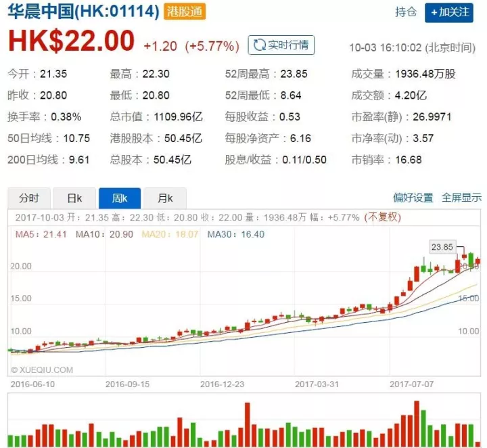The width and height of the screenshot is (487, 448).
Task: Click the 换手率 0.38% value
Action: pyautogui.click(x=66, y=117)
